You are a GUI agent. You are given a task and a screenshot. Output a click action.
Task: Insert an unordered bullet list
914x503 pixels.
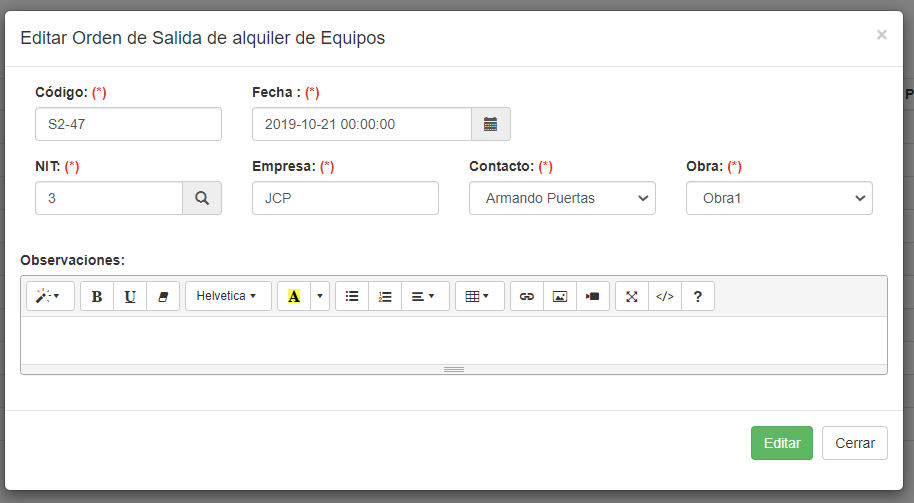pos(351,296)
